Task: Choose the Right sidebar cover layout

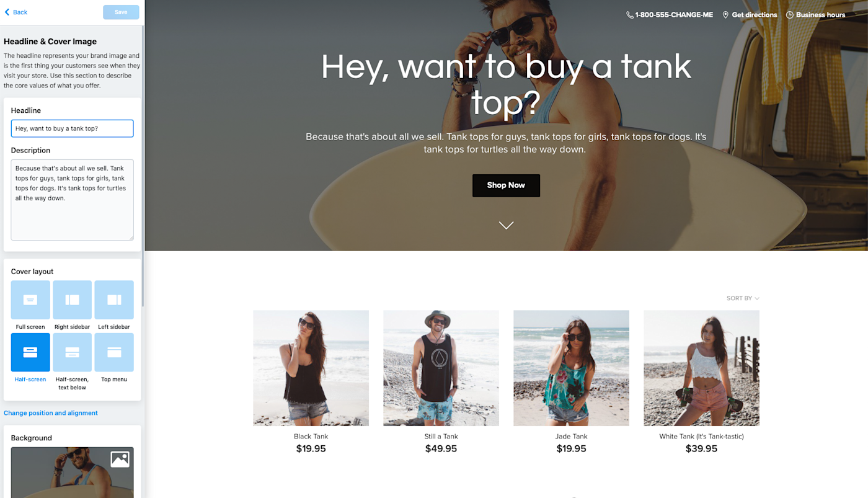Action: (72, 300)
